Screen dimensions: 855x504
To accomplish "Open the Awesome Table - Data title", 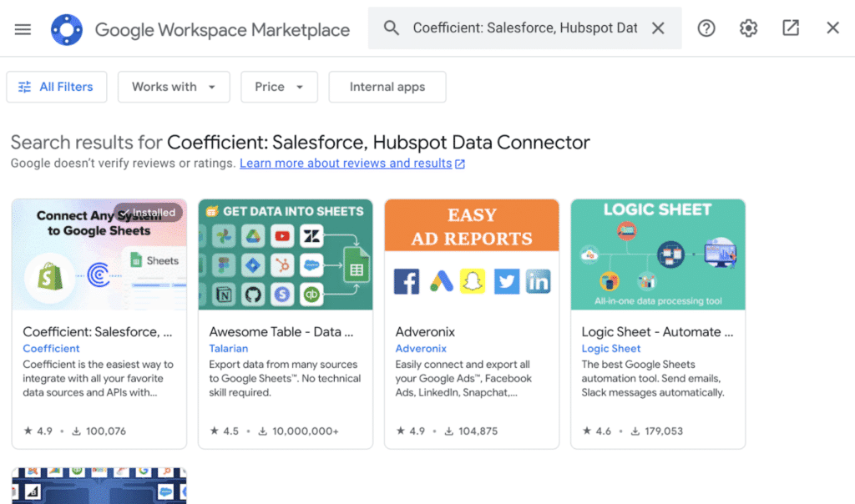I will [x=281, y=332].
